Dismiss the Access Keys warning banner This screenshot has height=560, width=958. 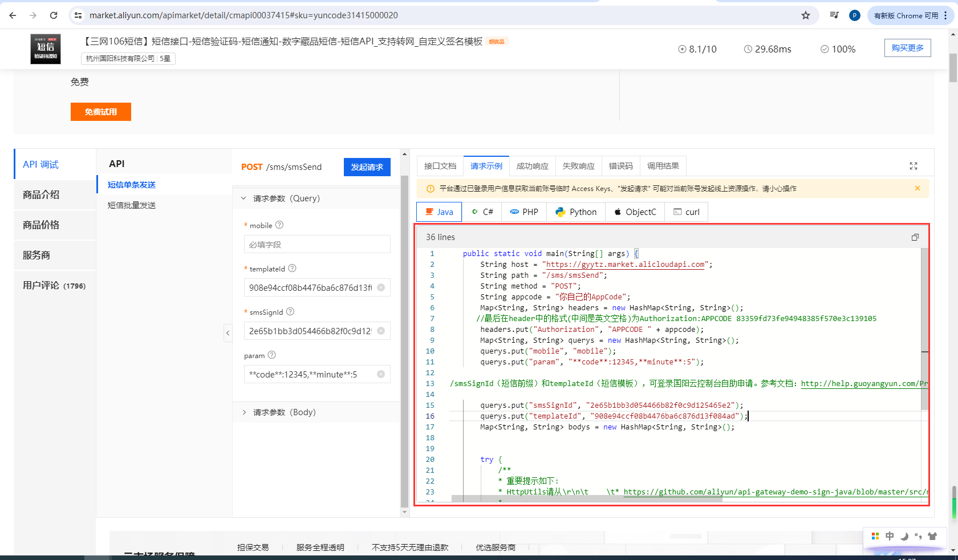click(918, 188)
